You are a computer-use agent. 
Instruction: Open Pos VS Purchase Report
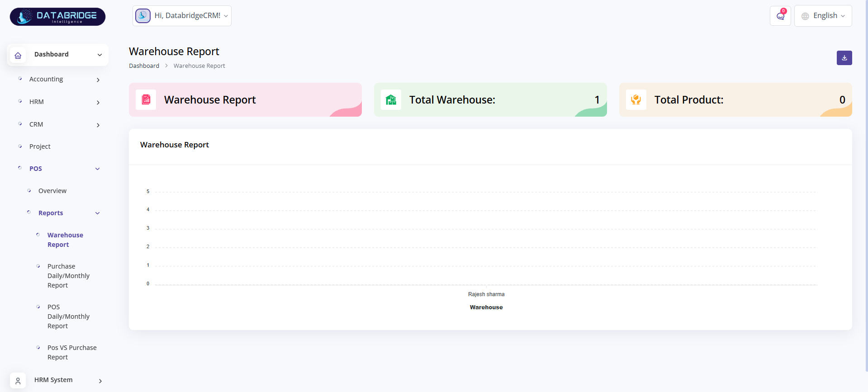pos(72,352)
